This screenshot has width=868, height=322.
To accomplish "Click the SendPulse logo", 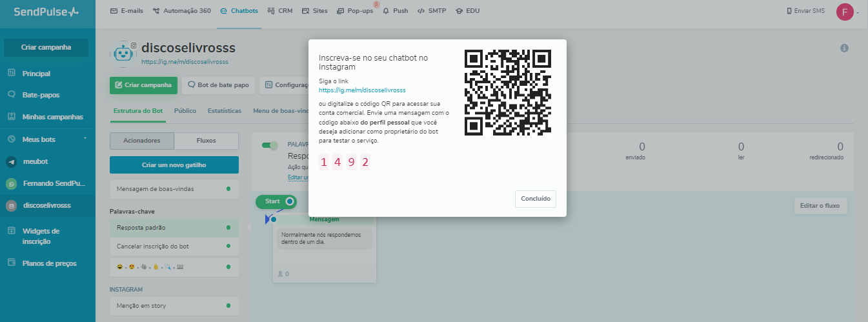I will coord(46,11).
